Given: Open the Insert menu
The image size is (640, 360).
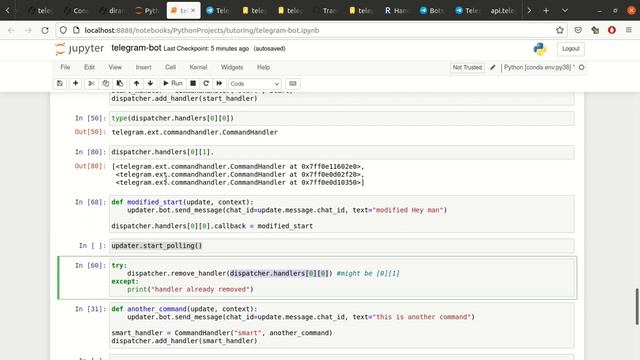Looking at the screenshot, I should tap(144, 67).
